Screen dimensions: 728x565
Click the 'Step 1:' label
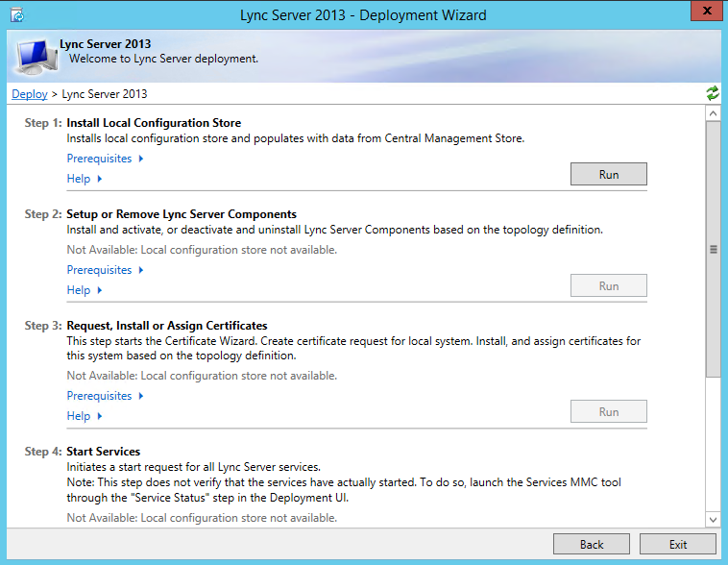pos(42,123)
